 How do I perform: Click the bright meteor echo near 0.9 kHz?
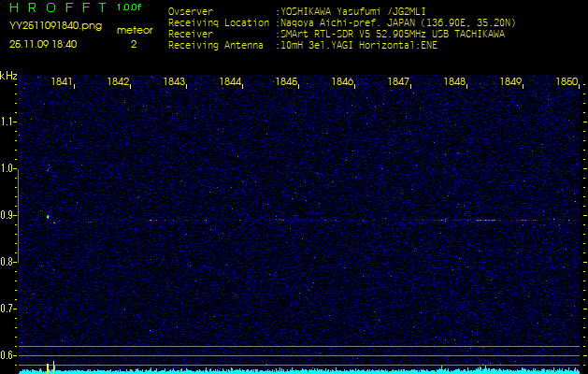[x=48, y=216]
